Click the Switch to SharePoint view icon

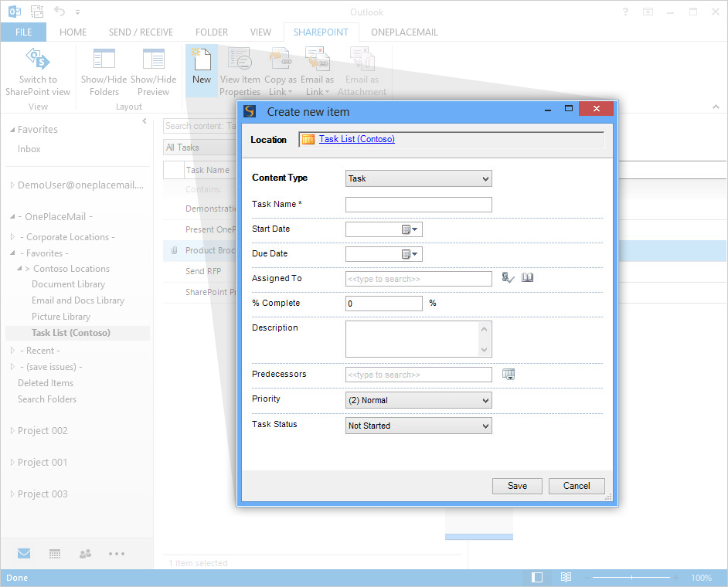pos(38,59)
